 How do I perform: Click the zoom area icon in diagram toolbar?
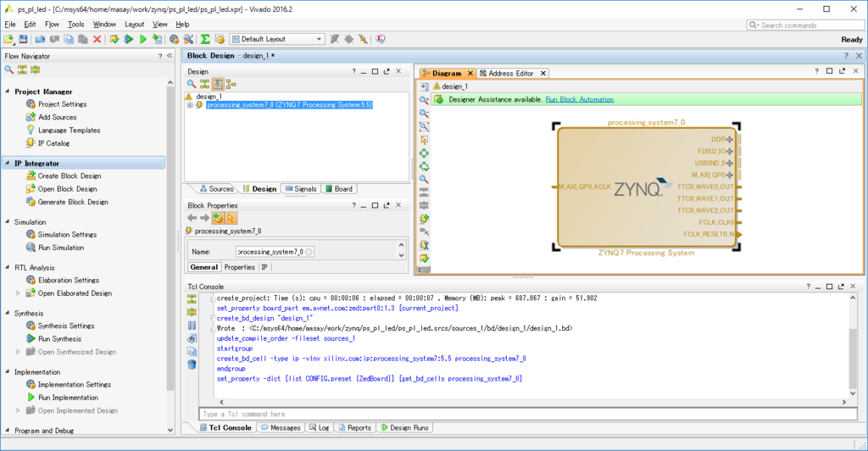click(424, 126)
